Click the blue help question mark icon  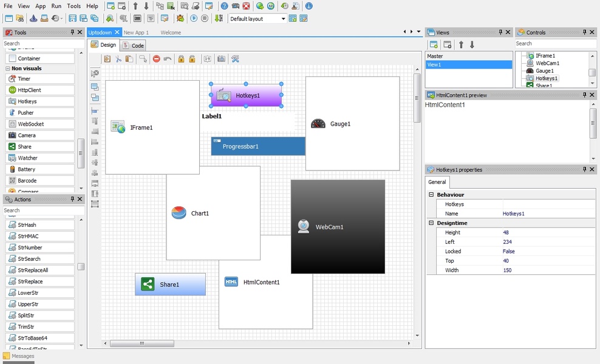(x=224, y=6)
